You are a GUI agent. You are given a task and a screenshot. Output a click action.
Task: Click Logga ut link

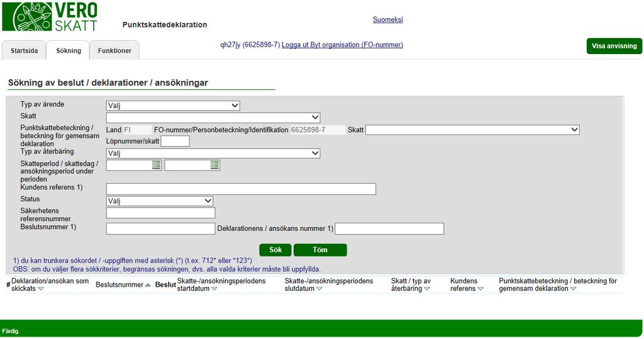pyautogui.click(x=295, y=45)
